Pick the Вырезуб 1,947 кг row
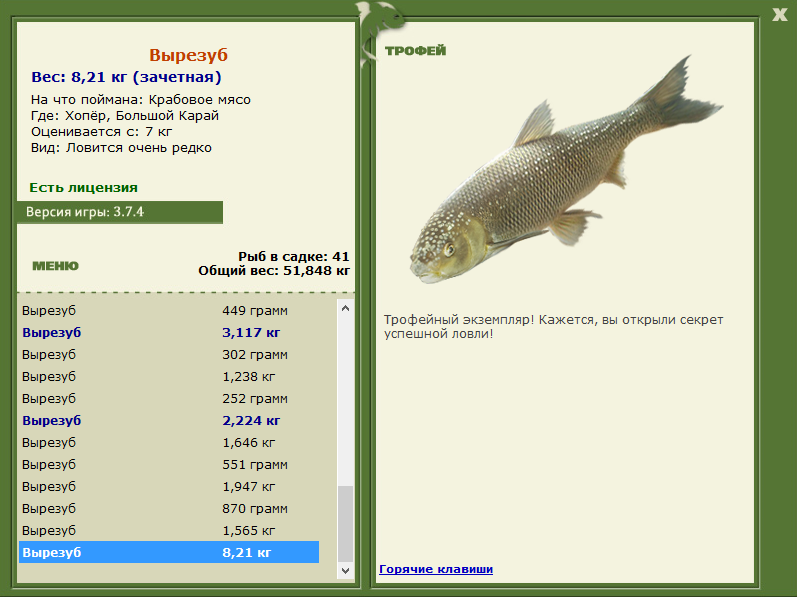The width and height of the screenshot is (797, 597). tap(168, 486)
